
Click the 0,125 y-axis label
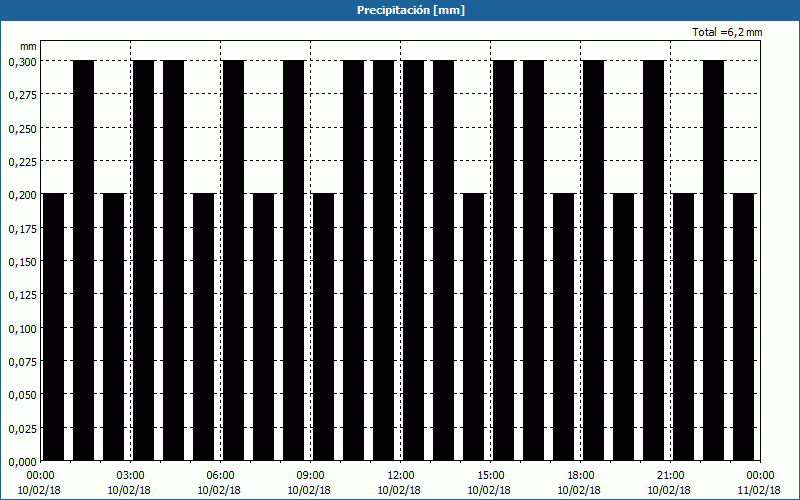[22, 295]
